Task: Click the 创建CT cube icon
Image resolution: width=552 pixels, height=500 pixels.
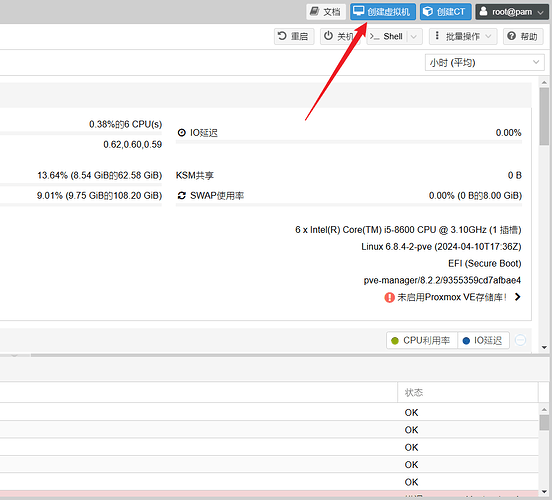Action: coord(427,11)
